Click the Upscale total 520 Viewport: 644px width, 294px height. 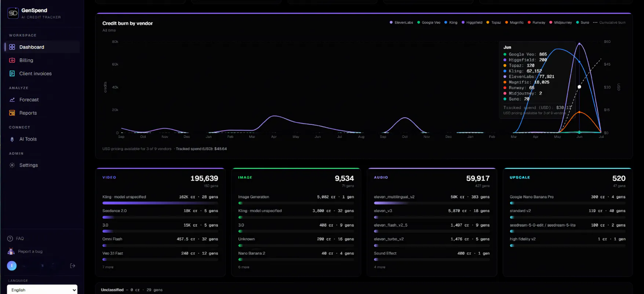pyautogui.click(x=619, y=178)
